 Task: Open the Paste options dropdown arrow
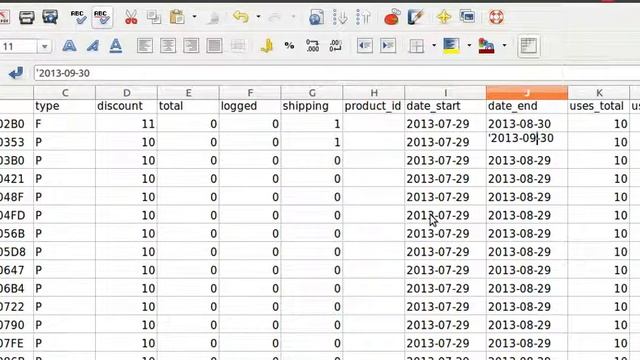[x=194, y=17]
